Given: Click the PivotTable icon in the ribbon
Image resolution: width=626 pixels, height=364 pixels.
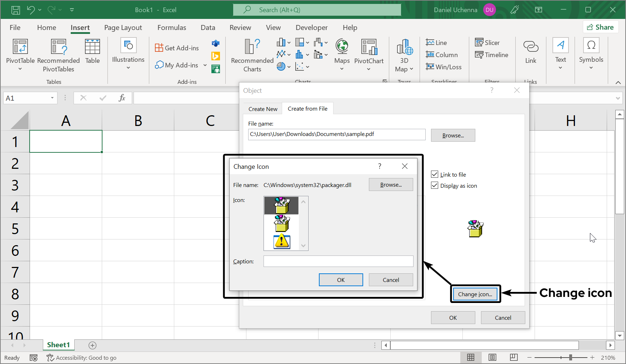Looking at the screenshot, I should pyautogui.click(x=20, y=47).
